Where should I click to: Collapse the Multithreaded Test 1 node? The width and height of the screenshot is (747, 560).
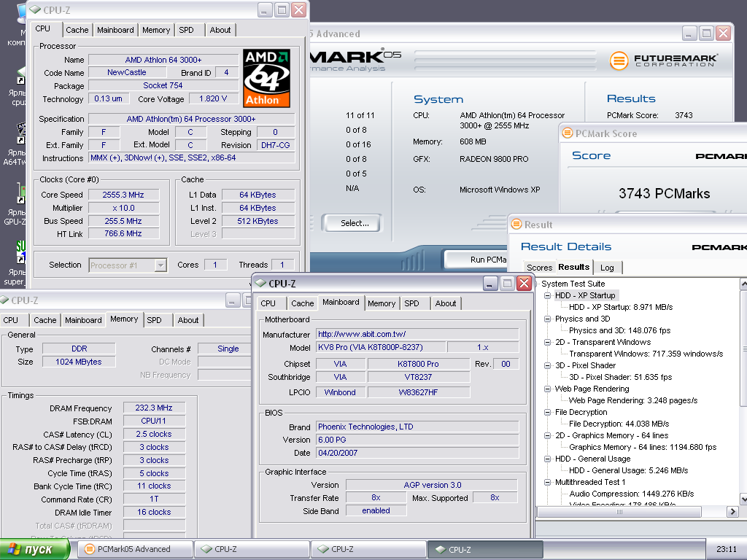tap(547, 482)
